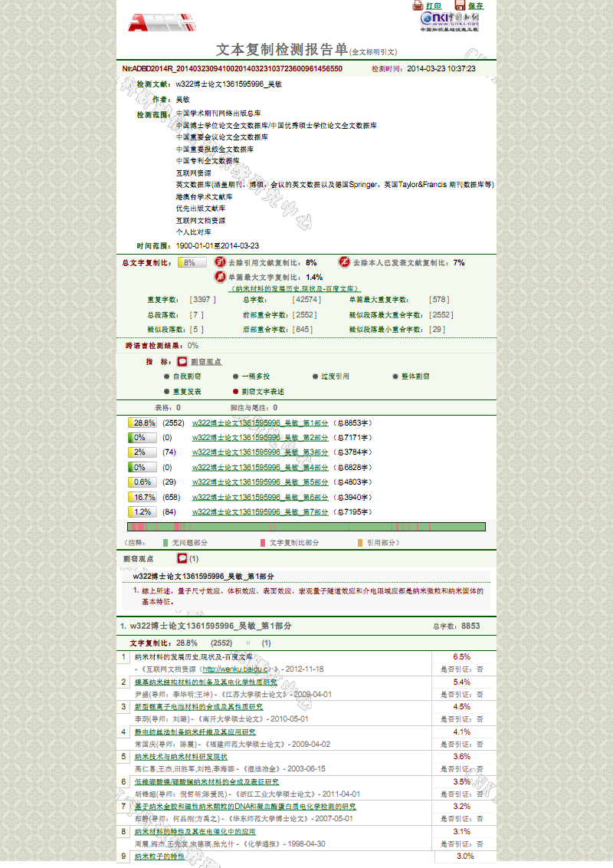Click the red 剽窃文字表述 indicator dot
Image resolution: width=613 pixels, height=868 pixels.
(x=236, y=391)
